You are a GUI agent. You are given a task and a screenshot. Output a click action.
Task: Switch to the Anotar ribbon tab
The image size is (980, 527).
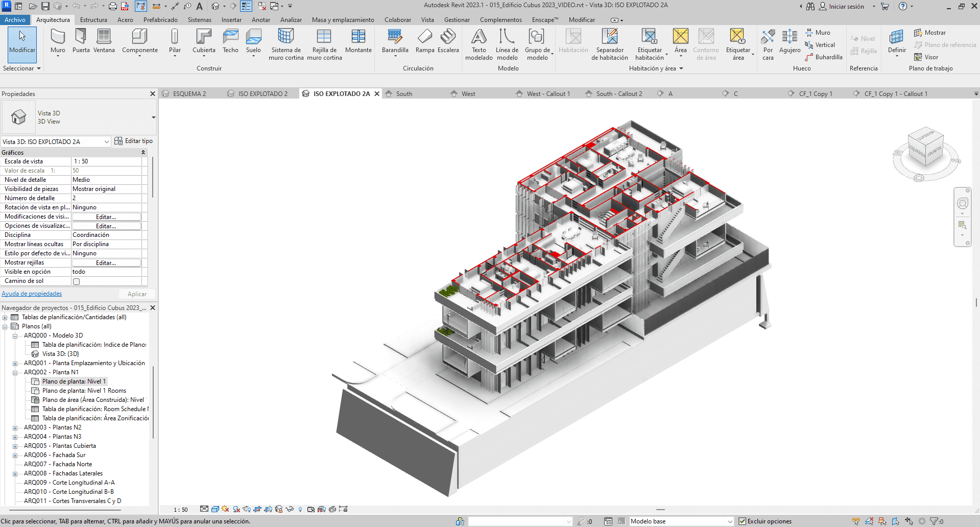coord(261,20)
